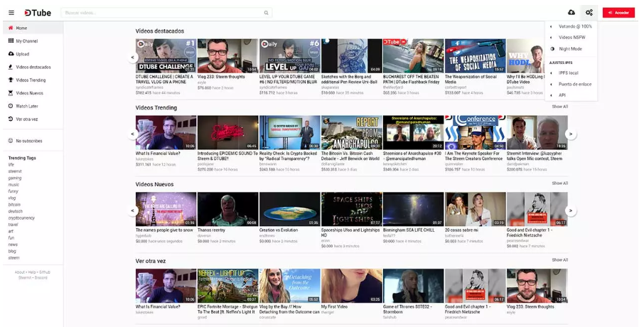Select Home in the sidebar
This screenshot has width=644, height=327.
click(x=21, y=28)
